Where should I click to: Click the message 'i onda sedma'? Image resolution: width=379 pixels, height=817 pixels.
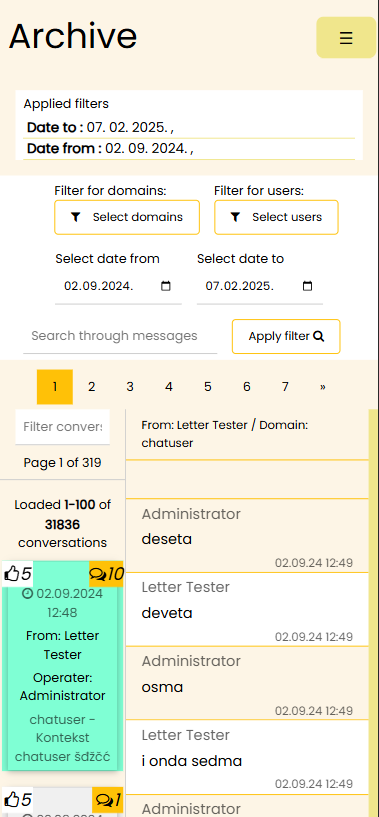(x=192, y=762)
